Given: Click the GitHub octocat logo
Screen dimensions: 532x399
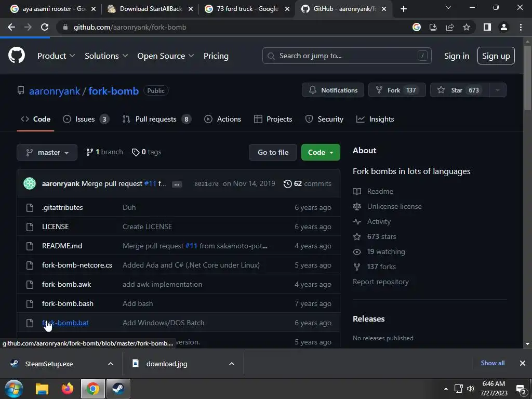Looking at the screenshot, I should tap(16, 55).
